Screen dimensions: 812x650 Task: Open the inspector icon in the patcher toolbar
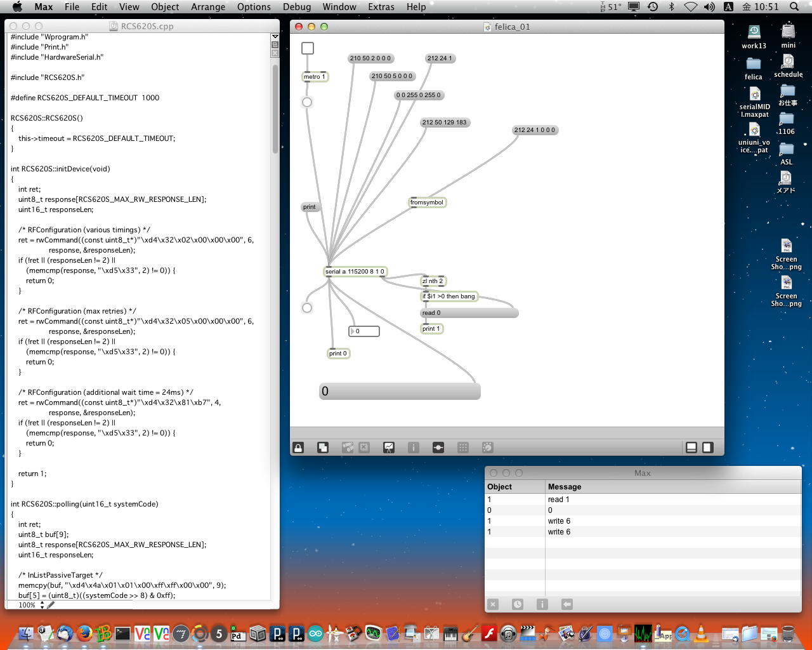[x=414, y=448]
